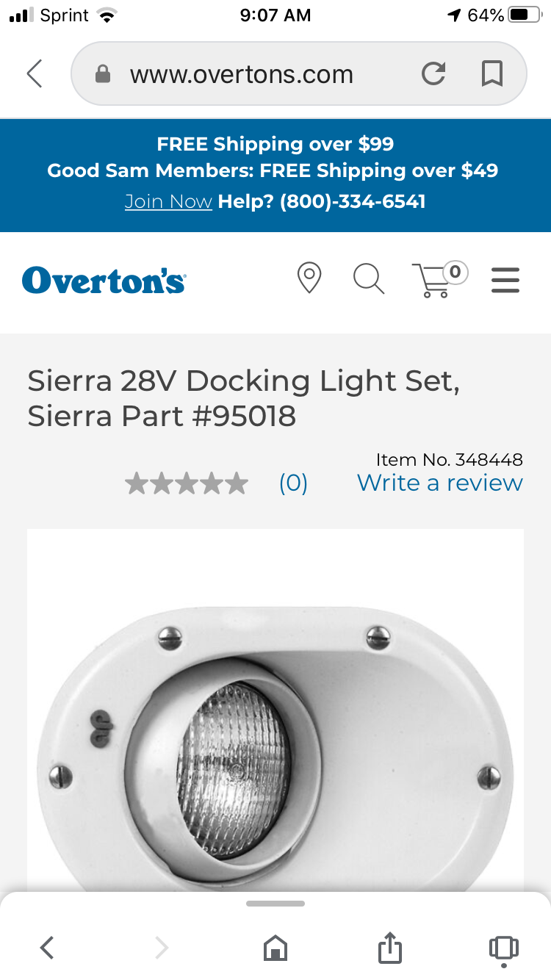
Task: Open the docking light product image
Action: (x=275, y=710)
